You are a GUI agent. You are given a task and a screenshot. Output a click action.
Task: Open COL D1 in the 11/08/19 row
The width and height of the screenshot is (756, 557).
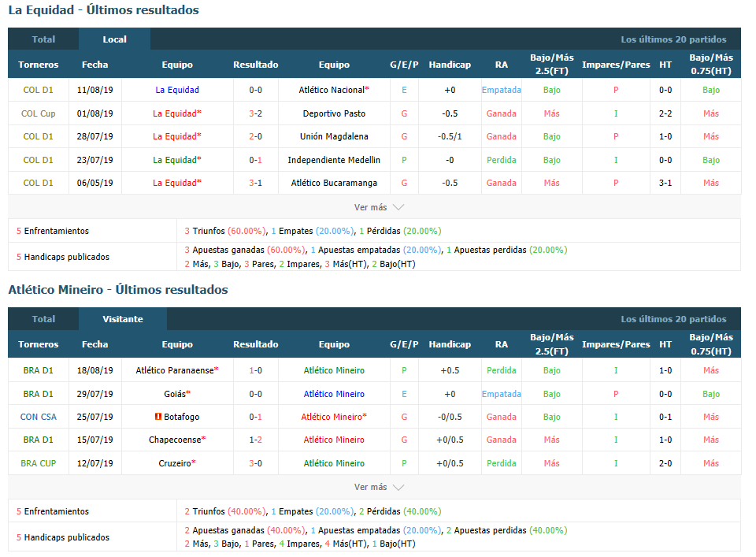[x=38, y=90]
